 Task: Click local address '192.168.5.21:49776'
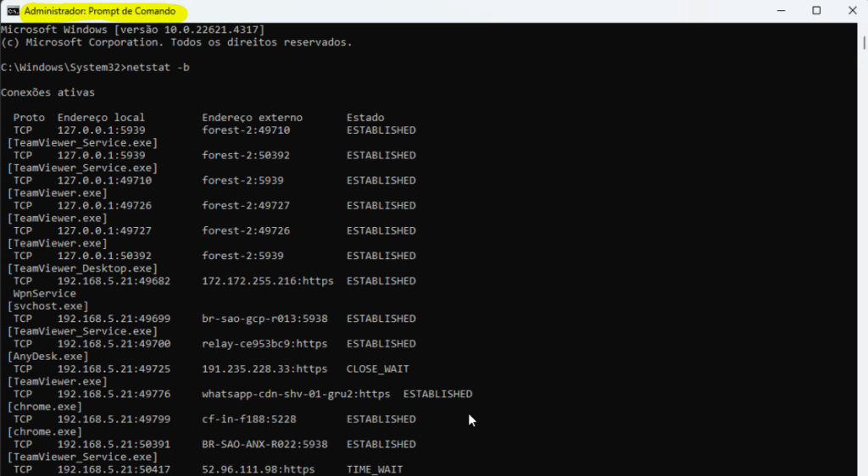tap(114, 394)
